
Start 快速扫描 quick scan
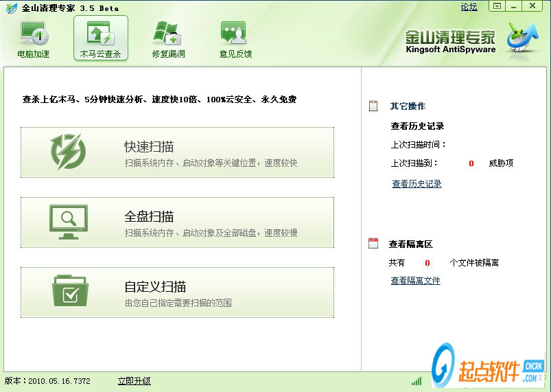178,152
